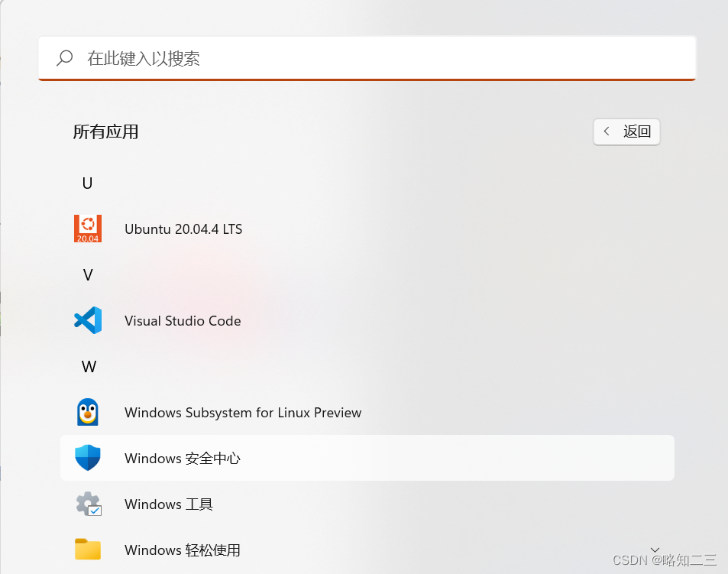Open the Ubuntu 20.04.4 LTS app icon
The image size is (728, 574).
pos(88,229)
